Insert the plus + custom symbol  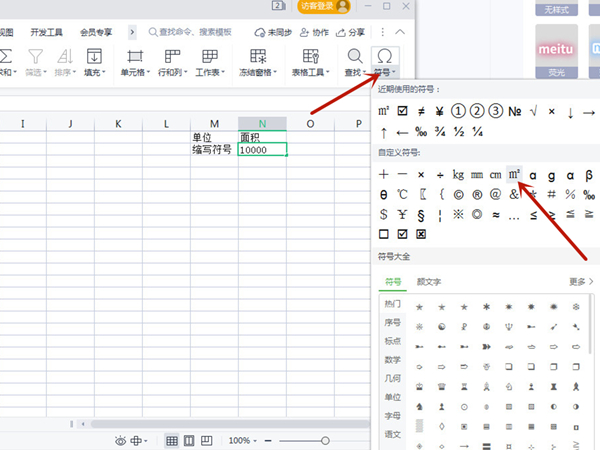click(x=383, y=174)
